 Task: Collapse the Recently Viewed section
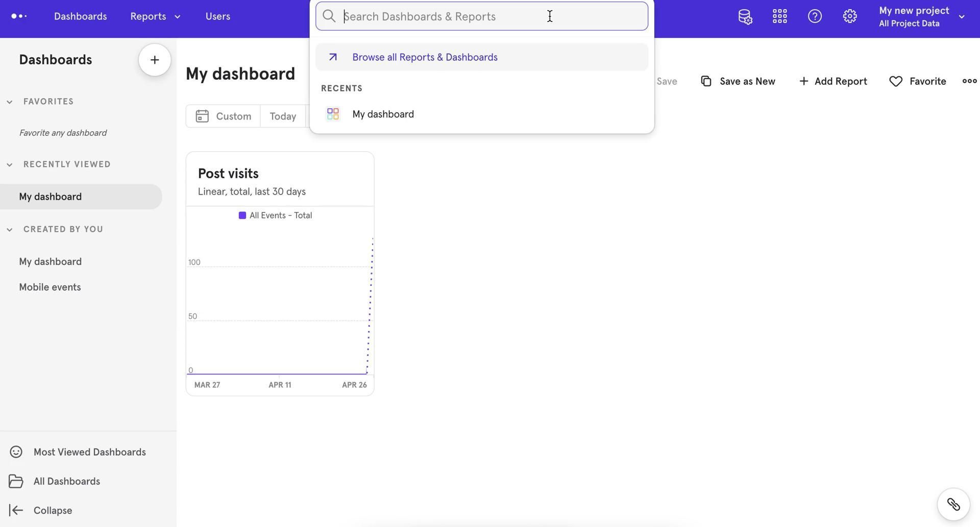pyautogui.click(x=10, y=164)
